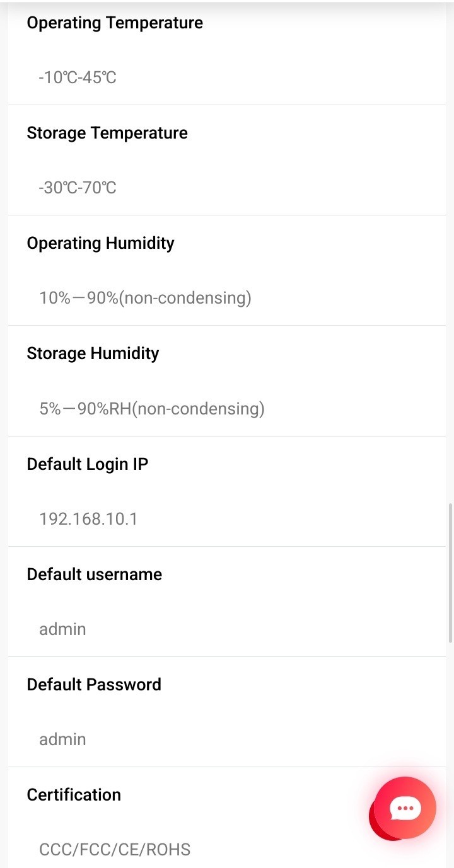Screen dimensions: 454x868
Task: Click the 5%—90%RH(non-condensing) value
Action: [x=152, y=409]
